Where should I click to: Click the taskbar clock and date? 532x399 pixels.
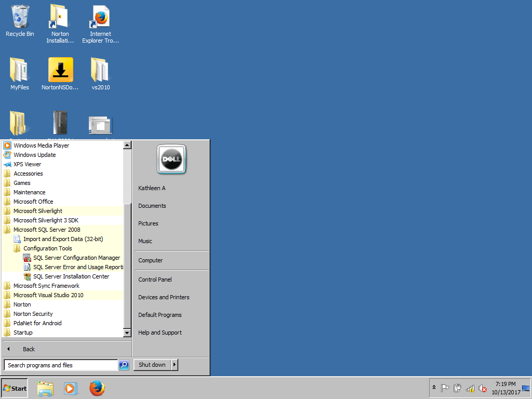506,388
